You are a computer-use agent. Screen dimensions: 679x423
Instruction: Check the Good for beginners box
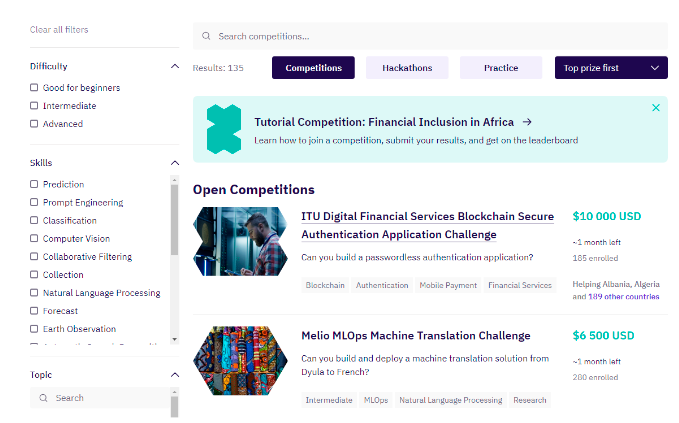(34, 87)
